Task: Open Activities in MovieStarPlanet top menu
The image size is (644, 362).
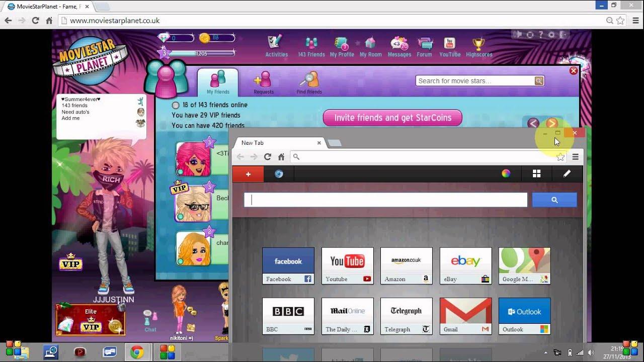Action: 276,46
